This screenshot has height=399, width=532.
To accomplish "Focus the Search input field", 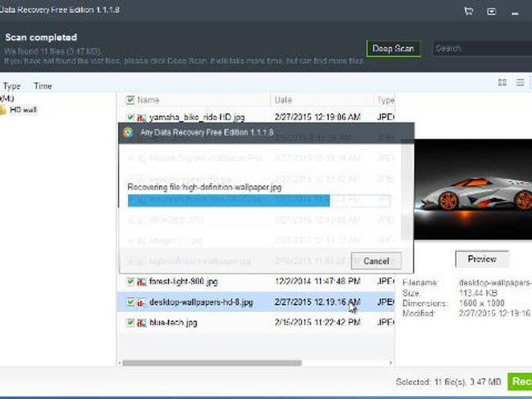I will pyautogui.click(x=482, y=49).
